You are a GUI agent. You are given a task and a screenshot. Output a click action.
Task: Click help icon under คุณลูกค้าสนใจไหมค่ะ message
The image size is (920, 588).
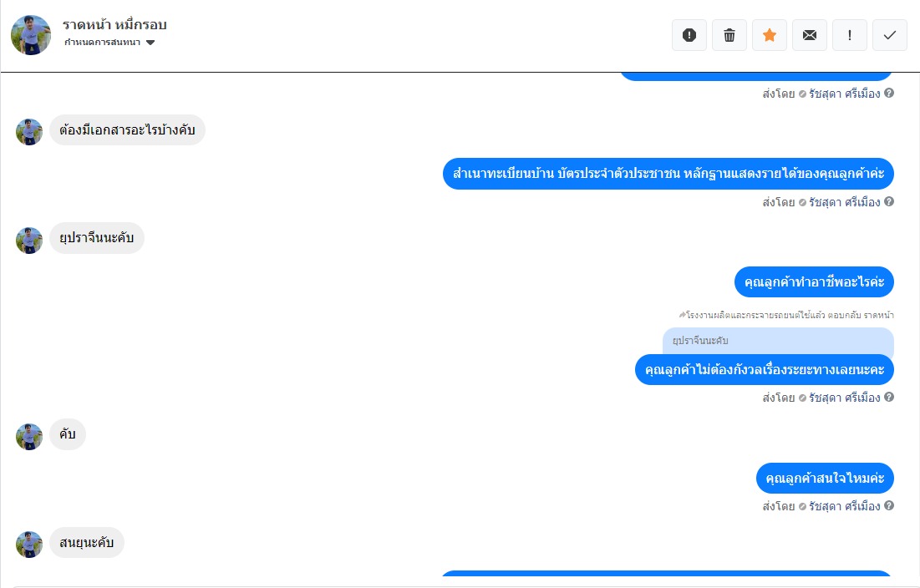click(889, 505)
